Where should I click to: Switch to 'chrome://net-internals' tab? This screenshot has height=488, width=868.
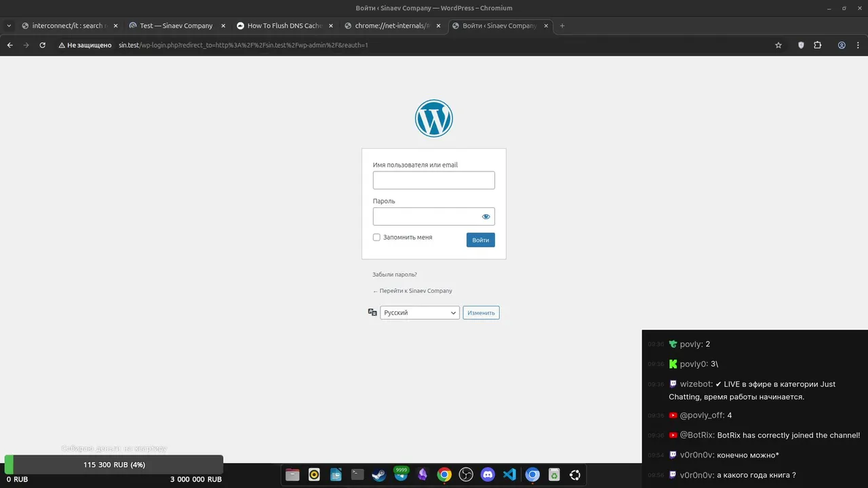click(x=392, y=26)
